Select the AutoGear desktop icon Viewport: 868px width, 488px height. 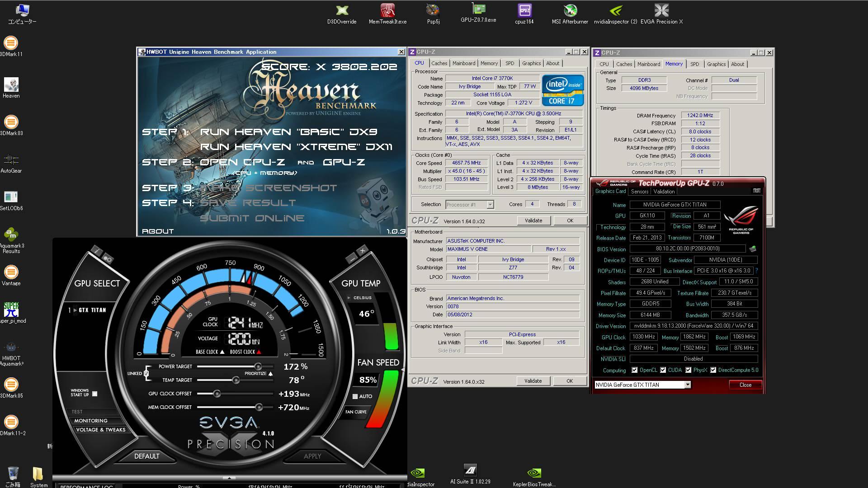pyautogui.click(x=11, y=163)
